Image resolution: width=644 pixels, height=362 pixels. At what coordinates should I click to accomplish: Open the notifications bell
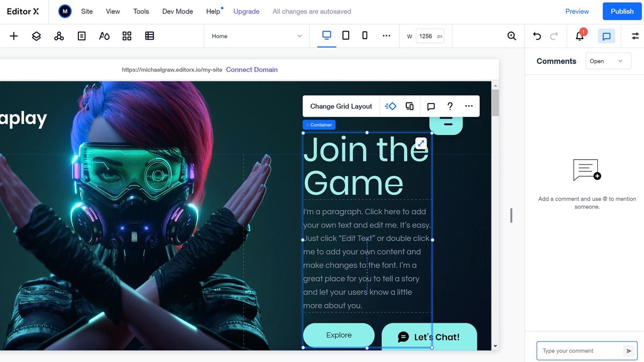pyautogui.click(x=580, y=35)
